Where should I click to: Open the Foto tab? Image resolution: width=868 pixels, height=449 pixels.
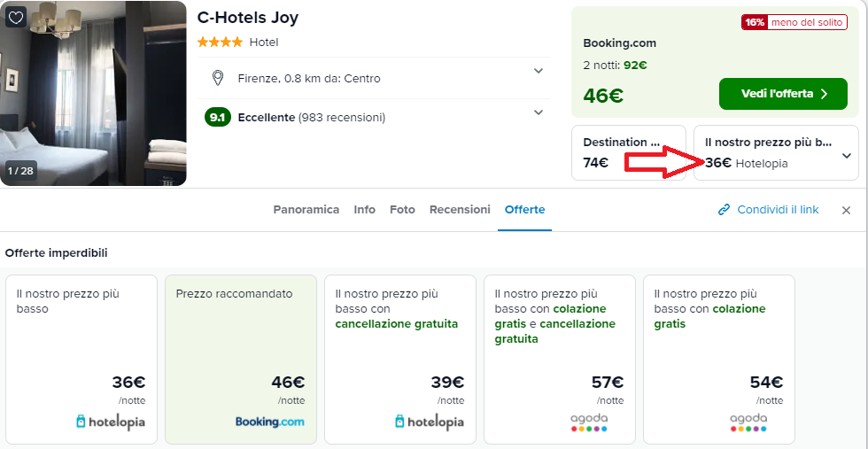point(402,210)
